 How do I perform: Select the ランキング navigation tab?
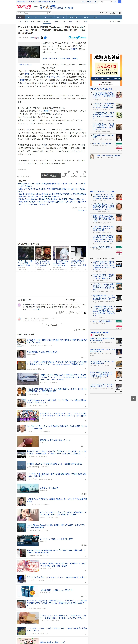pos(86,17)
